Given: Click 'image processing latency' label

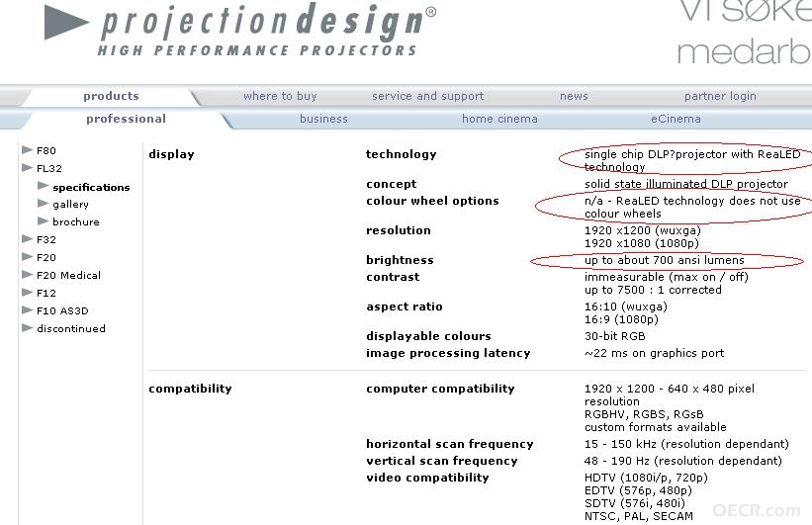Looking at the screenshot, I should 448,353.
